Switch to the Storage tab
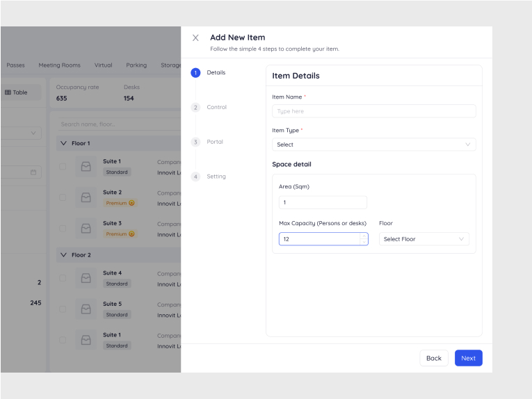 (170, 65)
